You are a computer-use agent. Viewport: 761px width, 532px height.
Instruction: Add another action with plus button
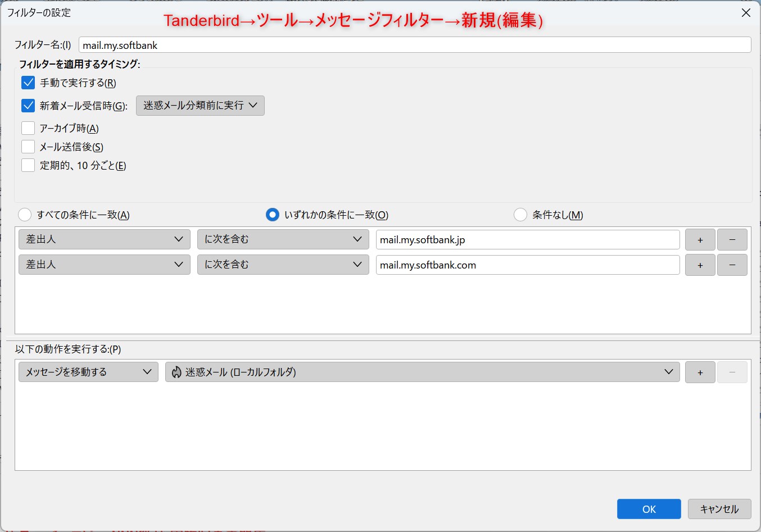tap(700, 372)
